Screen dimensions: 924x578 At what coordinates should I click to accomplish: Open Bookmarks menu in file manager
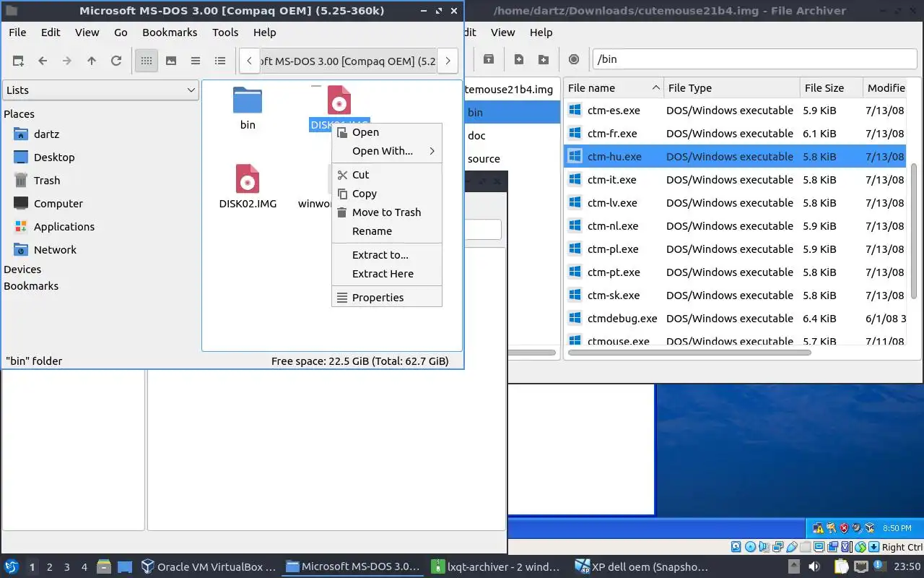pos(170,32)
